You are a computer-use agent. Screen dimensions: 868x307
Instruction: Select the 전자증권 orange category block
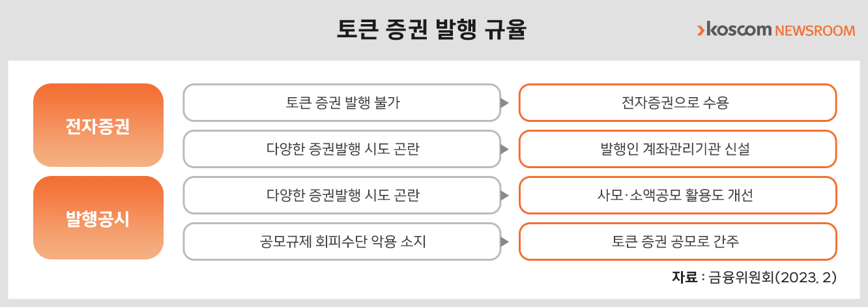coord(98,125)
